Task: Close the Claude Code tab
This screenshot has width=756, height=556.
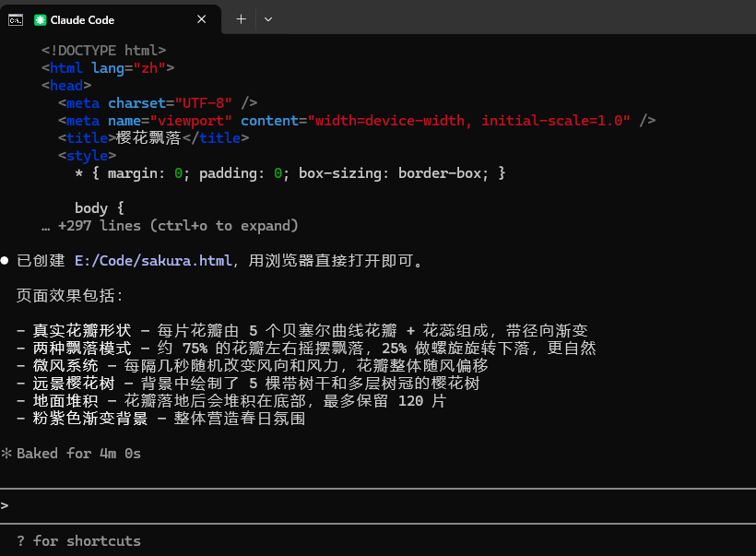Action: pyautogui.click(x=203, y=19)
